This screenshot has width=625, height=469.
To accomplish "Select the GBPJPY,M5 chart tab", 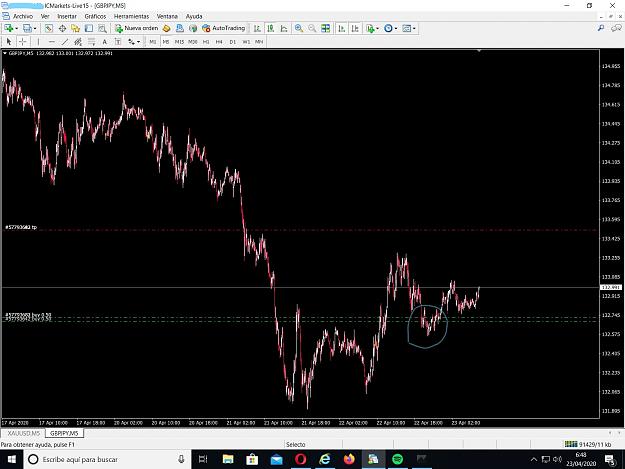I will click(64, 433).
